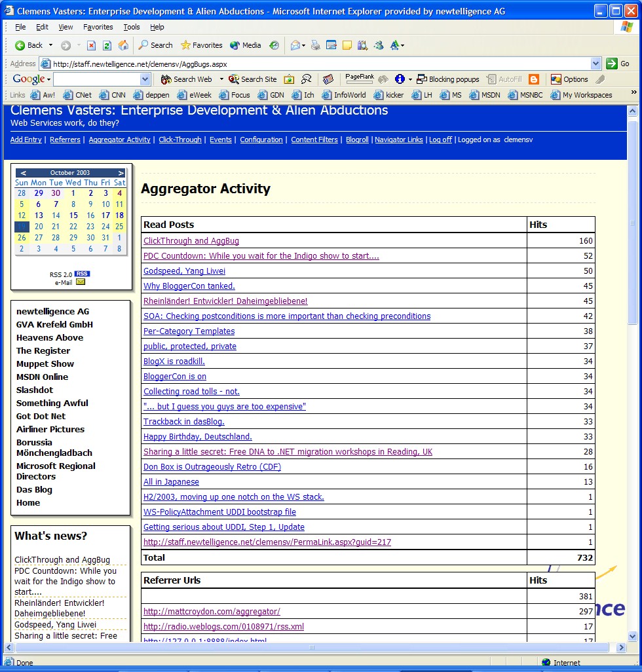Go to next month in calendar
The height and width of the screenshot is (672, 642).
click(121, 173)
